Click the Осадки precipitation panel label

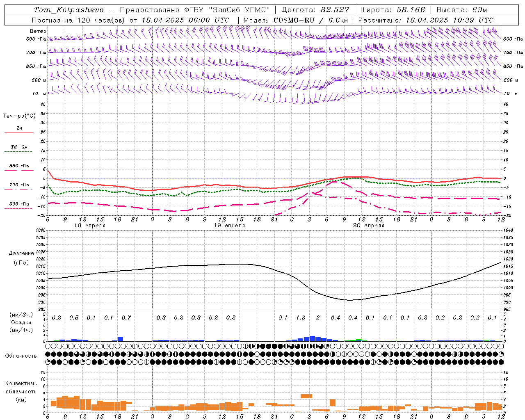point(21,322)
